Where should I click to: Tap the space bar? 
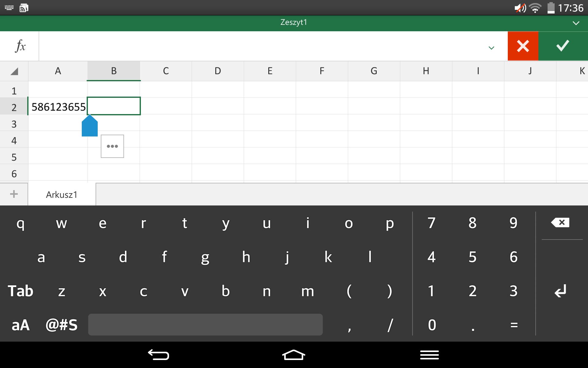pyautogui.click(x=205, y=324)
